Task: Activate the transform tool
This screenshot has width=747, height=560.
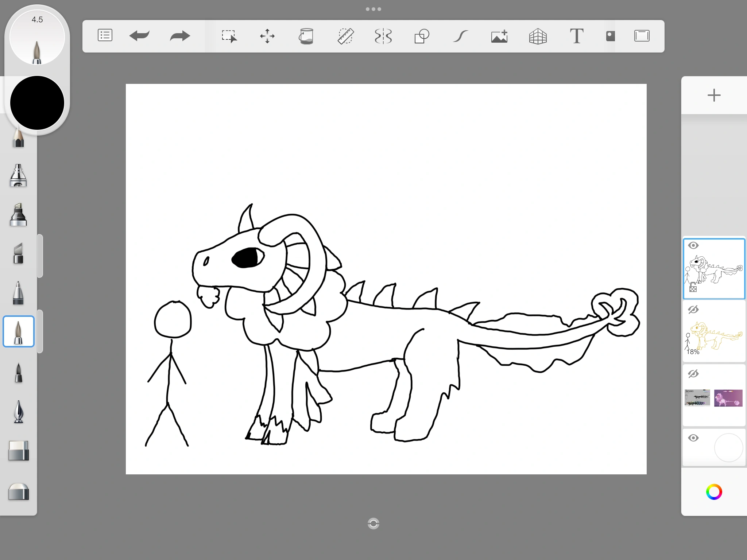Action: 267,35
